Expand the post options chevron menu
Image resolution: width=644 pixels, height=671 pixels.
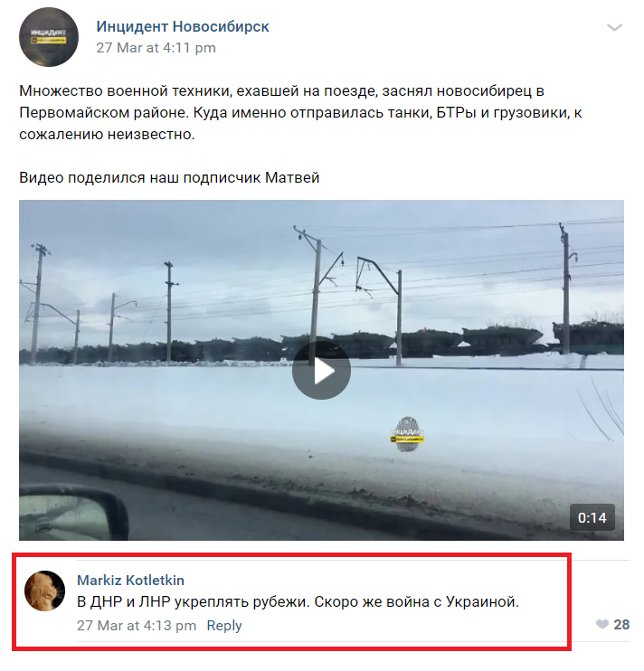pos(614,28)
